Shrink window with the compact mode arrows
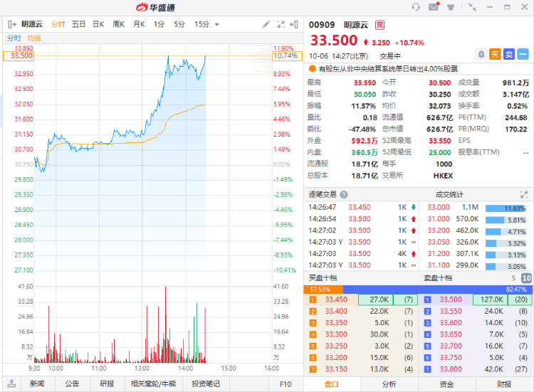 click(472, 7)
